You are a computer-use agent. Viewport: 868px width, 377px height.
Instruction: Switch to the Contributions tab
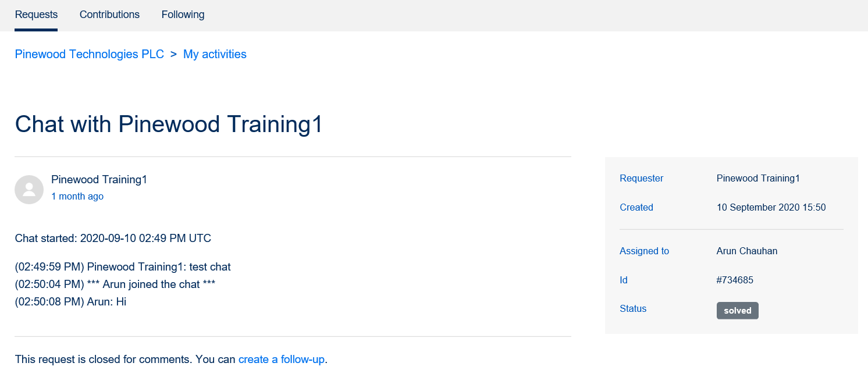[x=109, y=15]
